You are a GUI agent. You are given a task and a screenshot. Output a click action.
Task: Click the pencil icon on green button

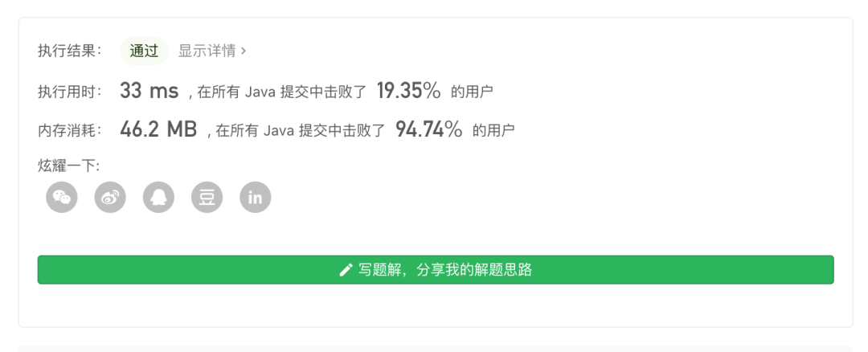(346, 270)
